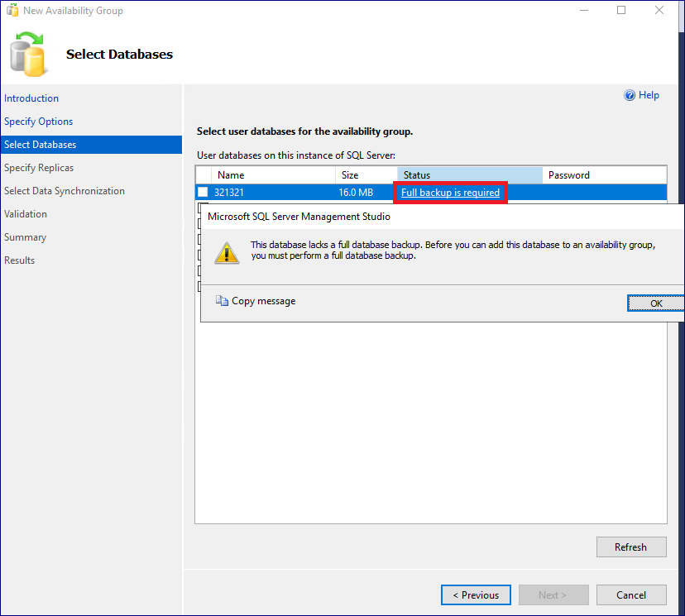Click the Cancel button

[631, 595]
